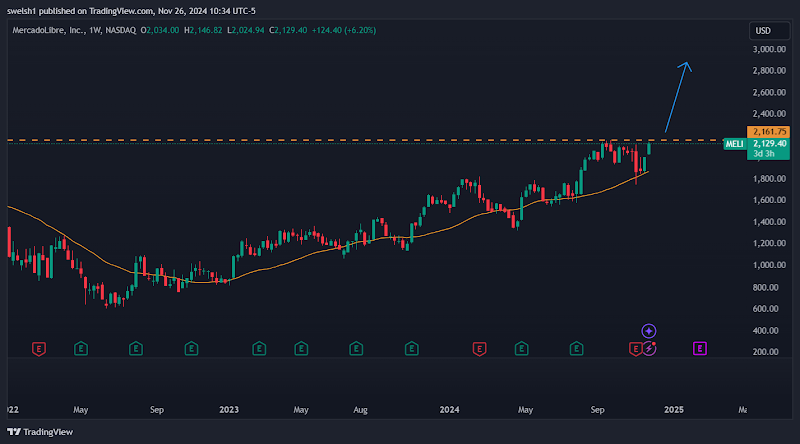Click the Aug label on time axis
This screenshot has width=800, height=444.
pos(360,410)
